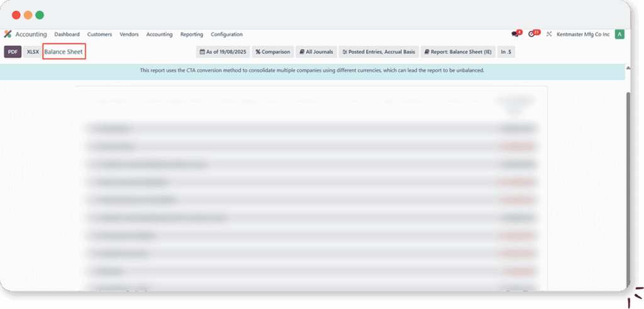The height and width of the screenshot is (309, 644).
Task: Click the orange macOS minimize dot
Action: [x=28, y=15]
